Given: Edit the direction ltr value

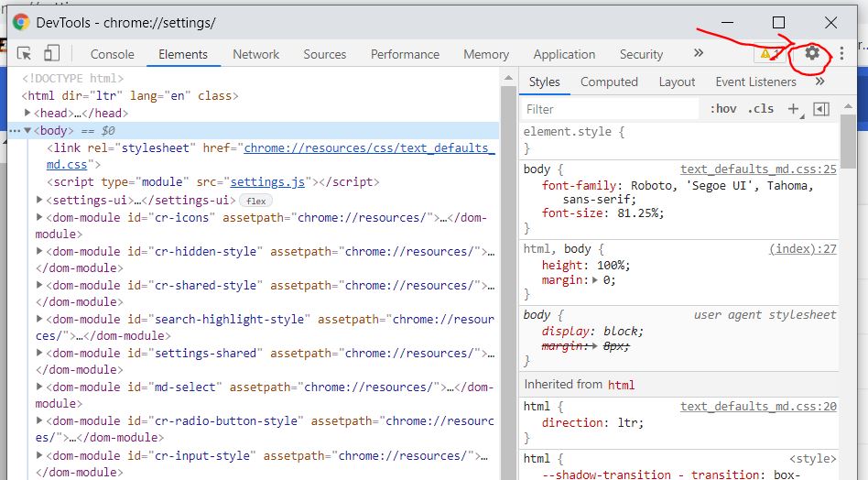Looking at the screenshot, I should pos(627,422).
